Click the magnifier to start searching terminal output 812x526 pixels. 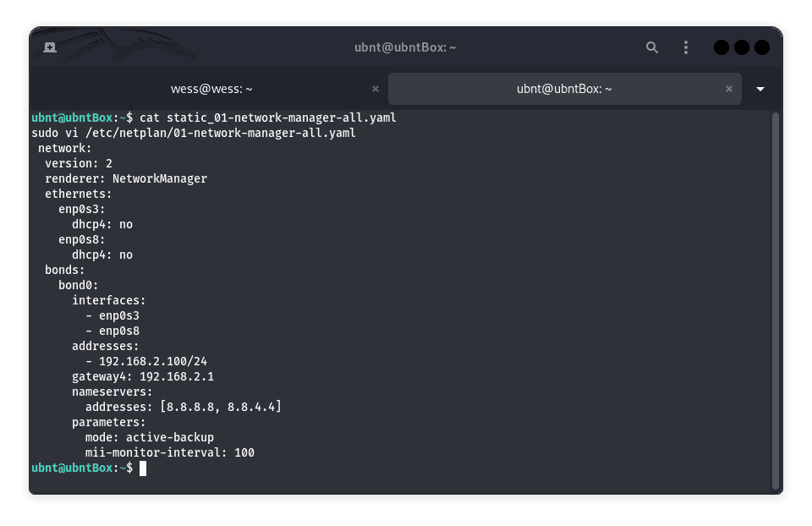[651, 47]
